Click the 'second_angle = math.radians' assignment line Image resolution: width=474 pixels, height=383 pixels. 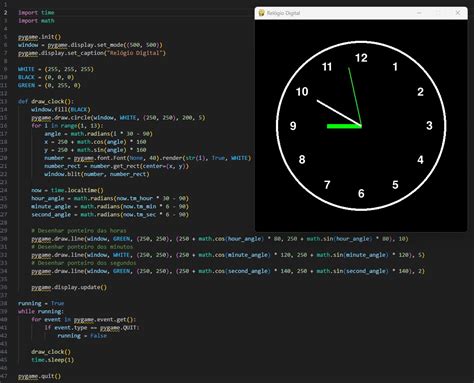click(x=110, y=215)
